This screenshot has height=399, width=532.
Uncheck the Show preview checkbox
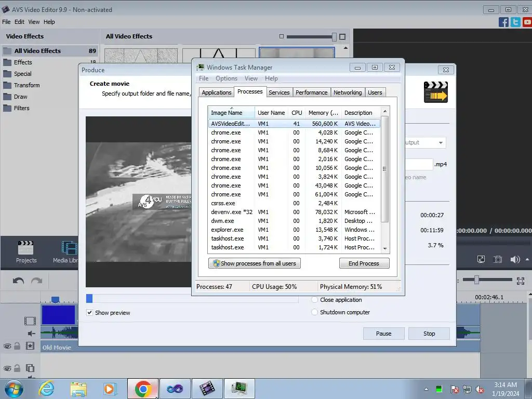[89, 312]
